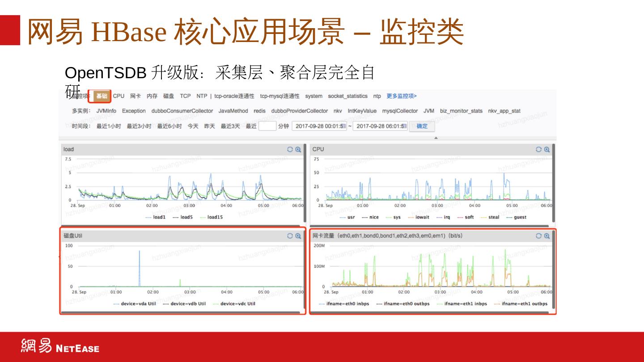This screenshot has height=362, width=644.
Task: Choose JVMInfo multi-instance item
Action: tap(106, 111)
